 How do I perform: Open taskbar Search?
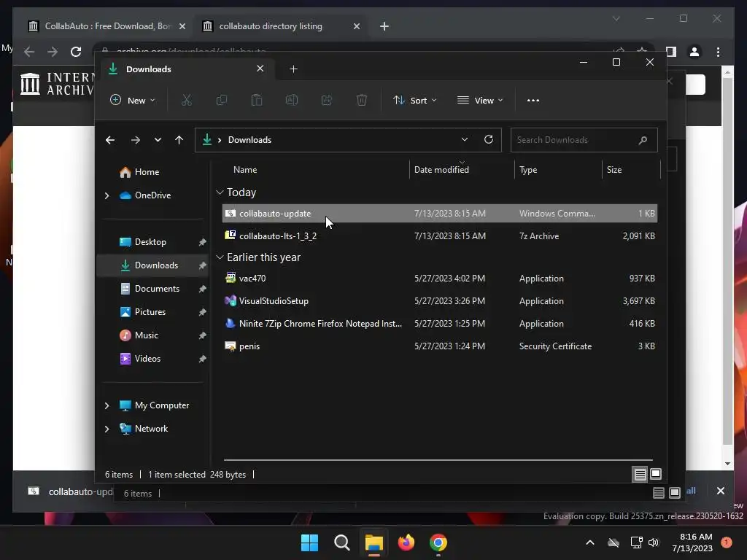[341, 542]
